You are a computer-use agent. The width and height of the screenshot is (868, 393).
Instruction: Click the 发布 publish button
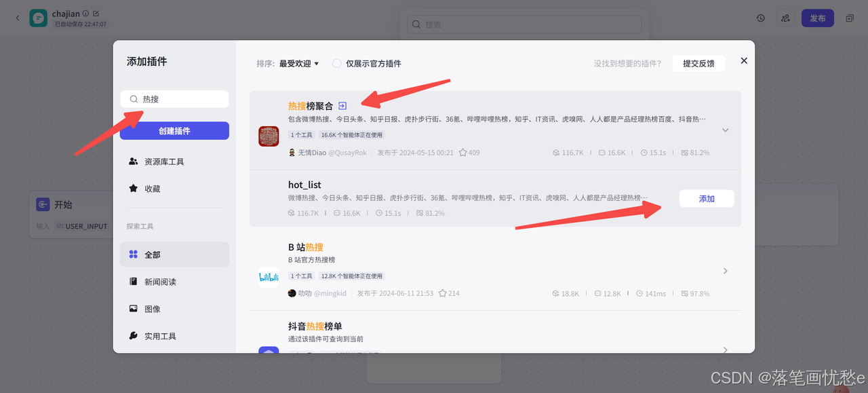(x=818, y=18)
